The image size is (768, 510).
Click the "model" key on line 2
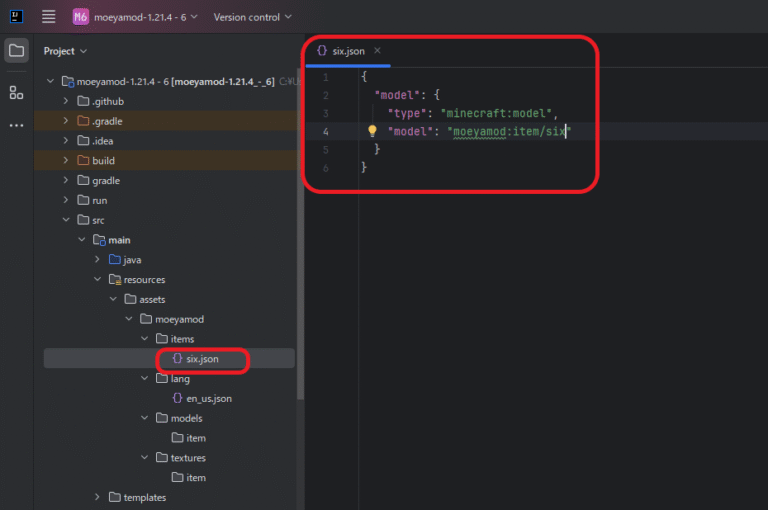tap(397, 95)
